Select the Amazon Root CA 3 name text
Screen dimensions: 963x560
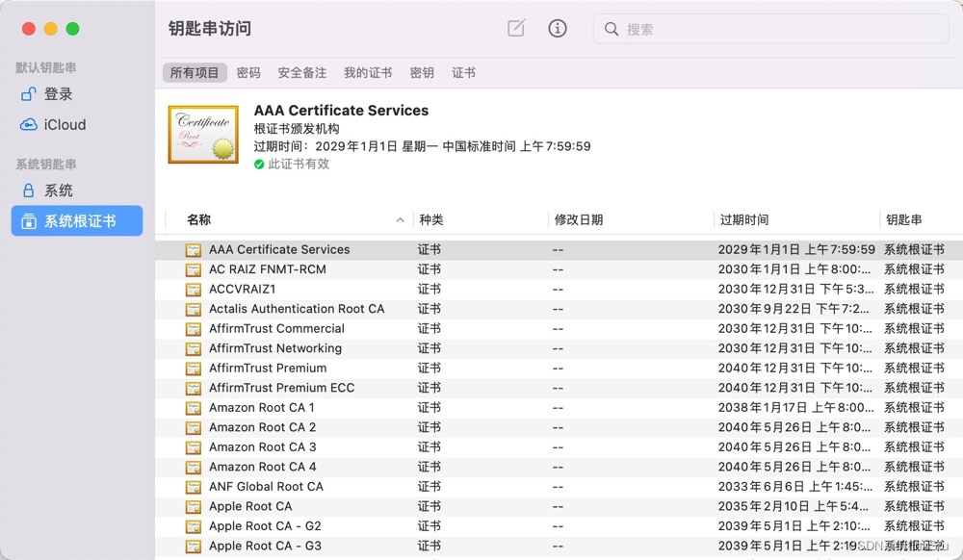click(x=262, y=447)
